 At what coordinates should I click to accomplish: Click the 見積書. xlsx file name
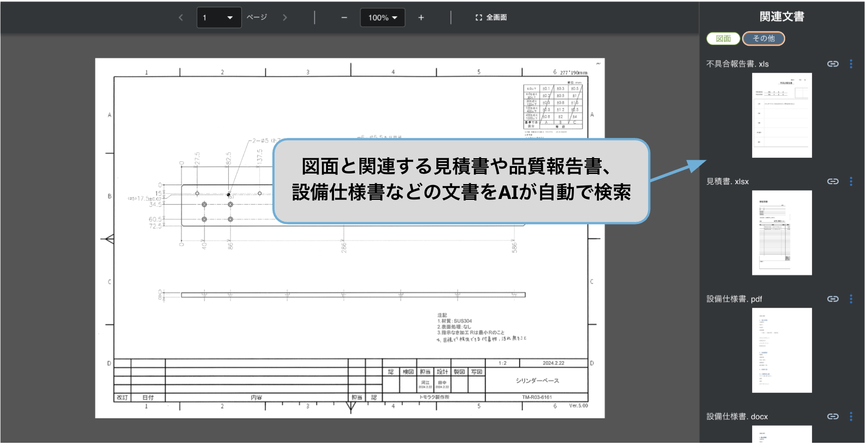tap(727, 181)
